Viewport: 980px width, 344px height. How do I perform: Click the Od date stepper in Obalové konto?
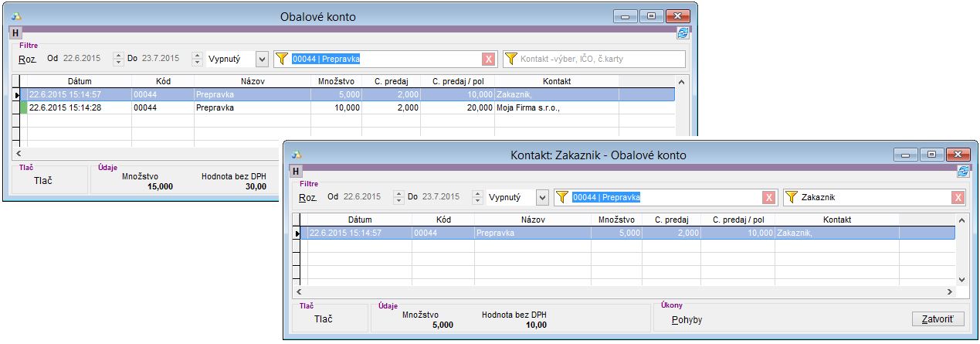pyautogui.click(x=118, y=59)
